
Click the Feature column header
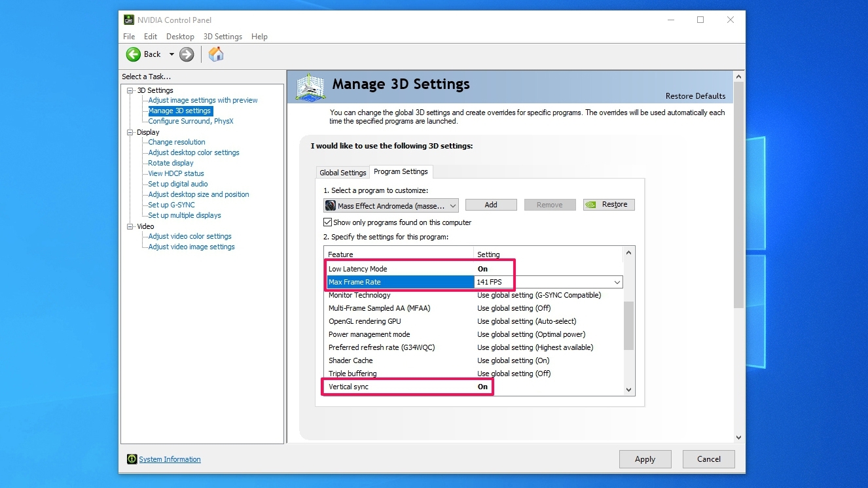(x=399, y=254)
